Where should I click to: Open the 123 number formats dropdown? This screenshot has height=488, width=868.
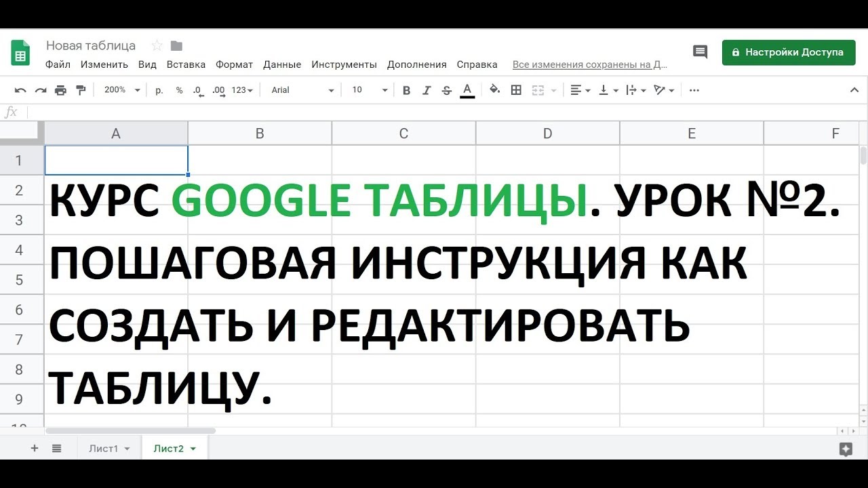[x=242, y=90]
